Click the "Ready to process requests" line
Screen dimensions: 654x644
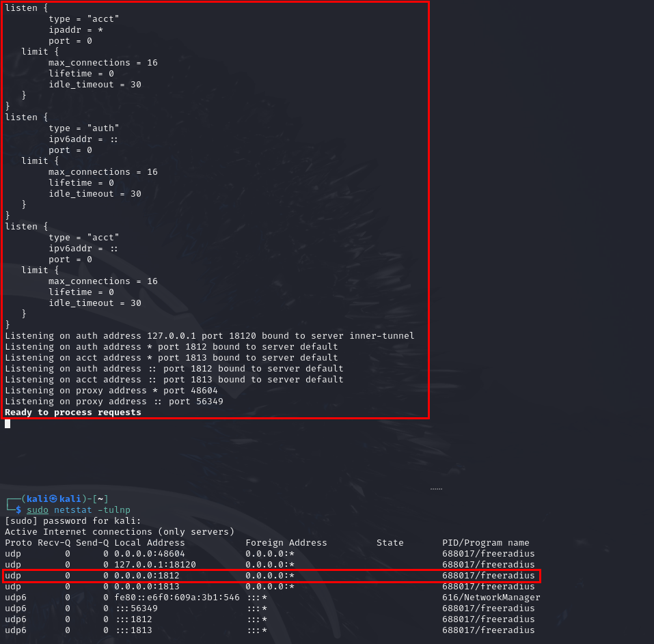tap(72, 412)
